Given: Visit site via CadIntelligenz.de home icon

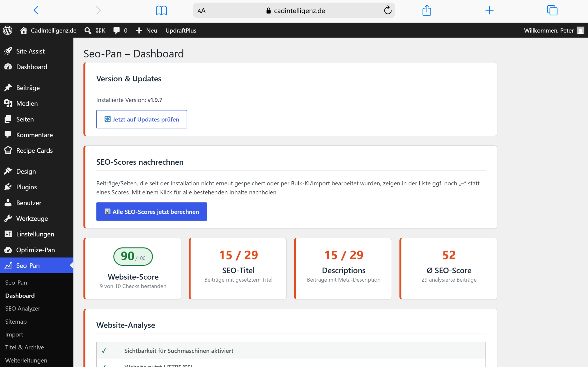Looking at the screenshot, I should [48, 31].
